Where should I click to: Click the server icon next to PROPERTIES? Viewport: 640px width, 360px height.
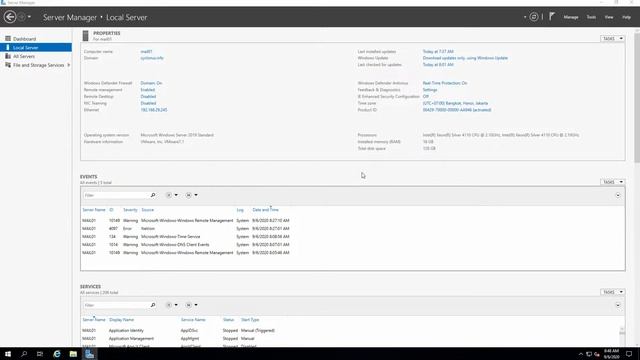[x=85, y=36]
